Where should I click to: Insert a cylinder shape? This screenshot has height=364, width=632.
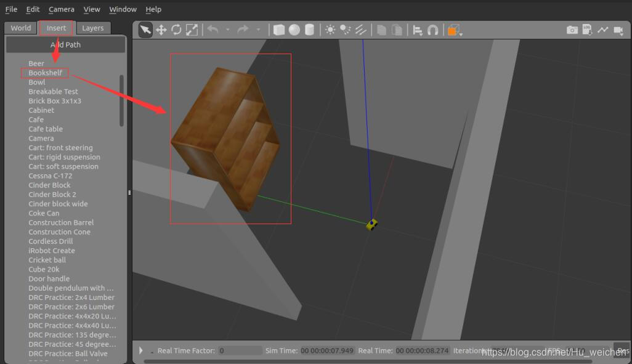tap(309, 30)
